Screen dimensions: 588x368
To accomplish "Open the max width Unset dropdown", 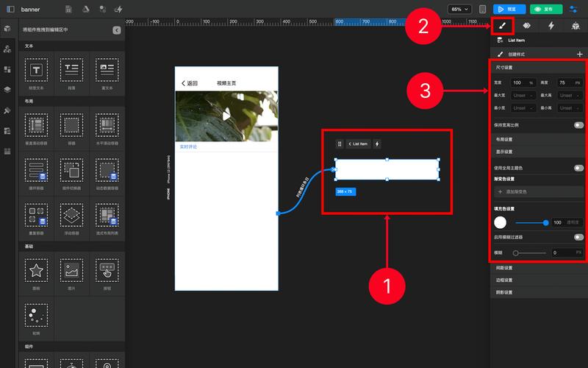I will pos(523,96).
